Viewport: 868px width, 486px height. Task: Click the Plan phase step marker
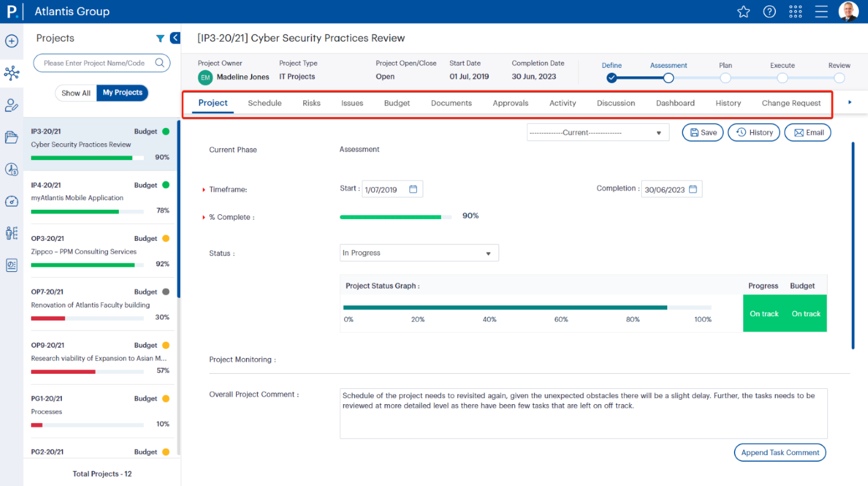[725, 78]
